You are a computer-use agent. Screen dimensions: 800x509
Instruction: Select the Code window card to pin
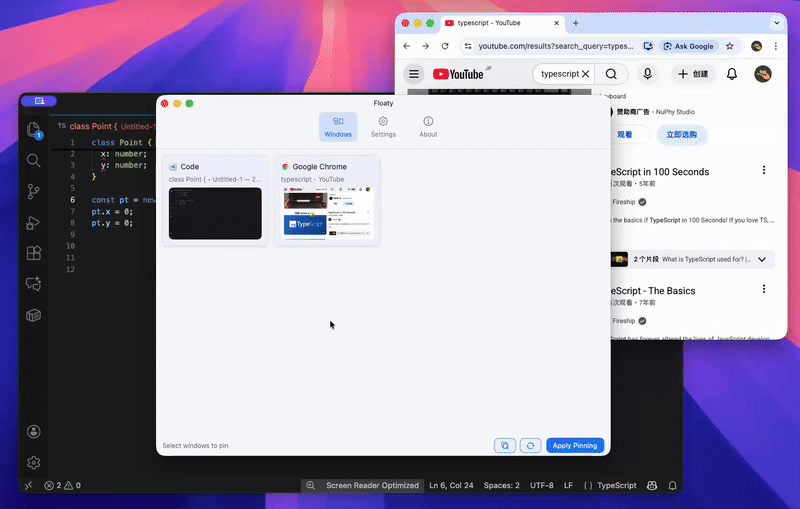(215, 200)
